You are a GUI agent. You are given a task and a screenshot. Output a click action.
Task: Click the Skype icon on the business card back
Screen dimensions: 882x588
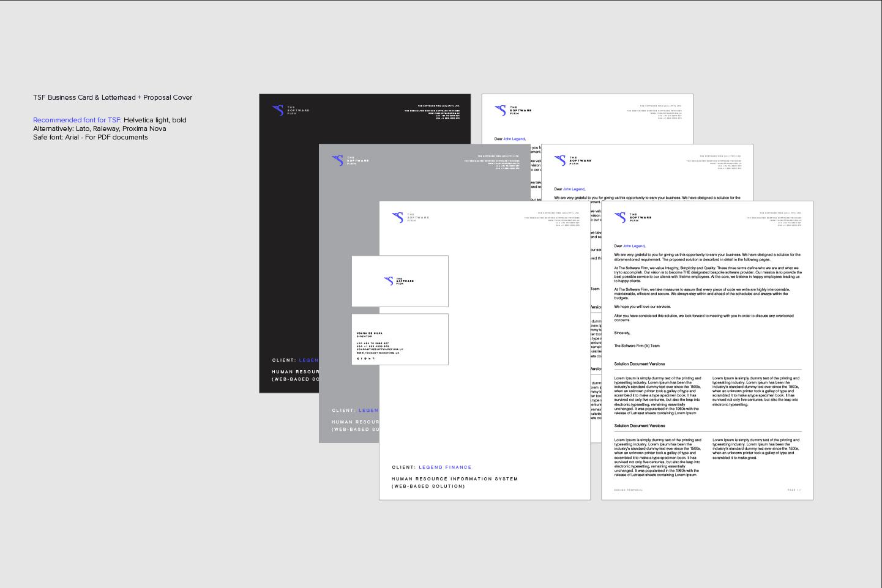[375, 359]
